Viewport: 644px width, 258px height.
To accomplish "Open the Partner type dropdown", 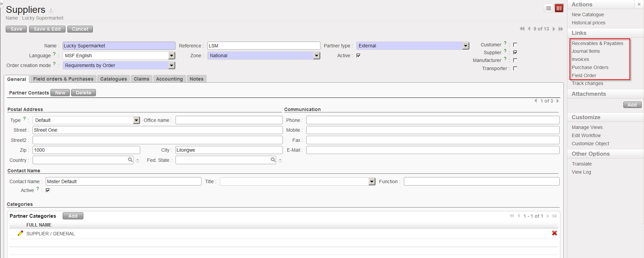I will tap(466, 46).
